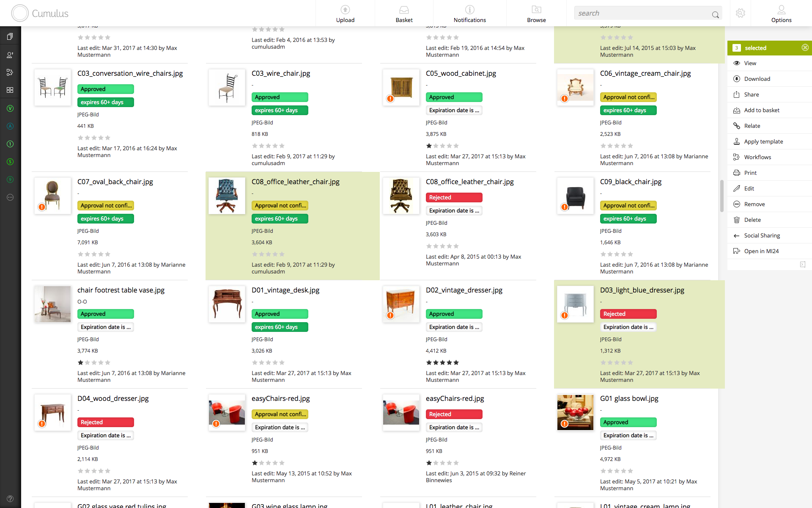Select chair footrest table vase thumbnail
The width and height of the screenshot is (812, 508).
[52, 304]
